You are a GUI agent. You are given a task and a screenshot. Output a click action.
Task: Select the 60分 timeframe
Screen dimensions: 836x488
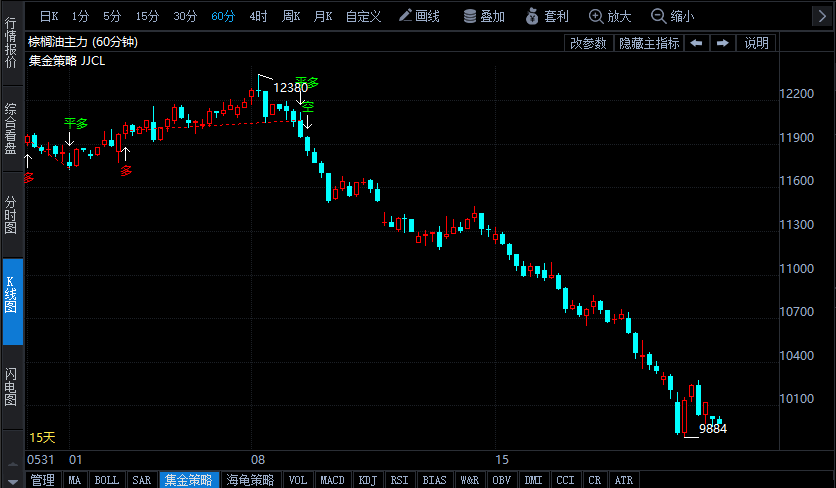[x=223, y=17]
